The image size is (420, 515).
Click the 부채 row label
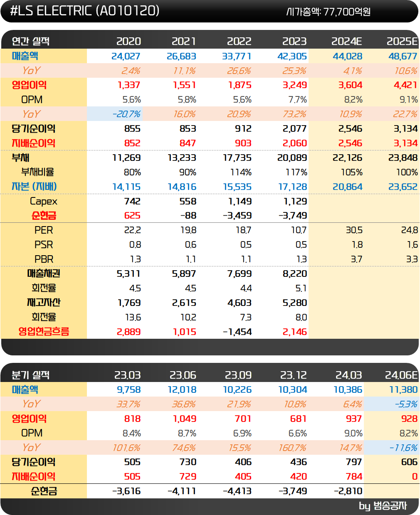pos(20,158)
